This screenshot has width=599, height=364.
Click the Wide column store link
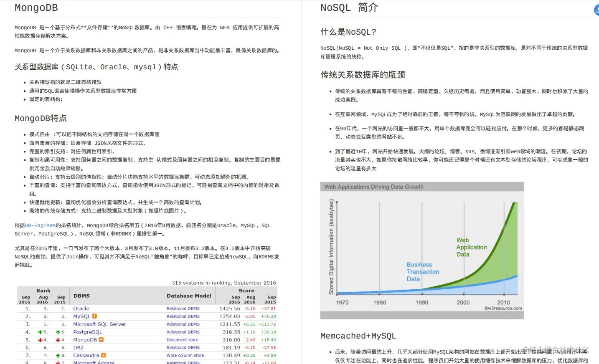(185, 355)
